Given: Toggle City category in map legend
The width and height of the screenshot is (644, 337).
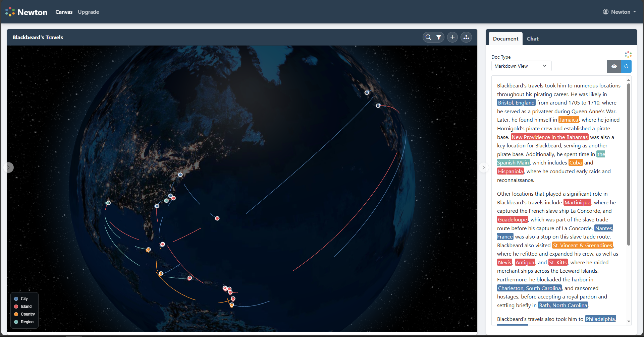Looking at the screenshot, I should [24, 299].
